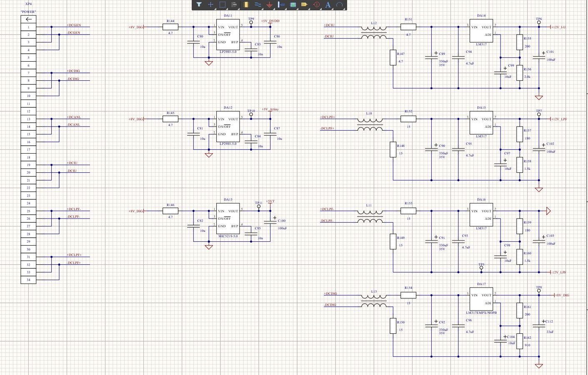Select resistor R162 body
Screen dimensions: 588x375
520,341
